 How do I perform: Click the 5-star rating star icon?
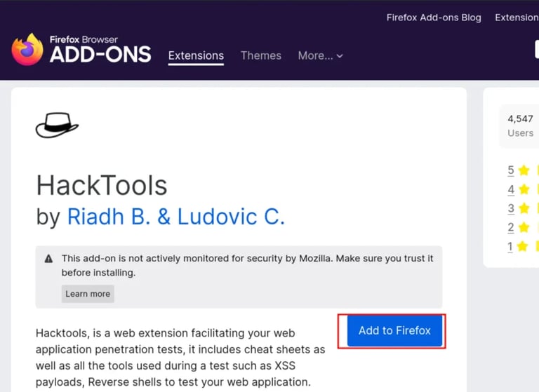(x=524, y=170)
